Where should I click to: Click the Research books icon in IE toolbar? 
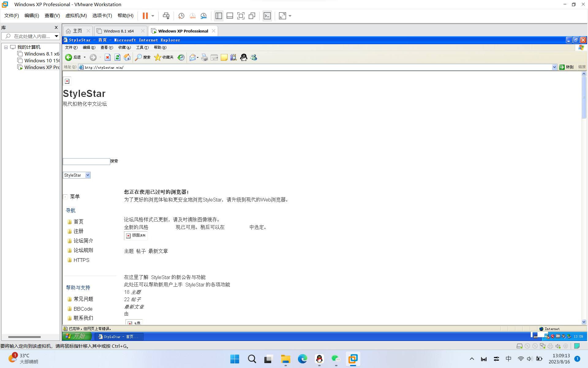click(x=234, y=57)
